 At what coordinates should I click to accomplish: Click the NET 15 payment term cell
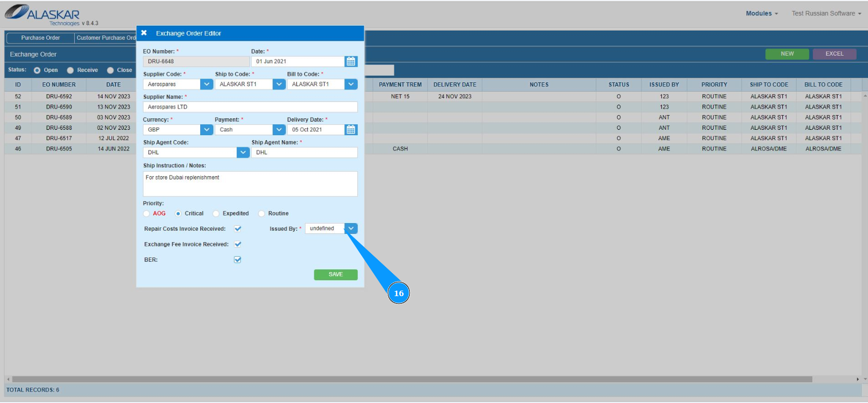400,97
